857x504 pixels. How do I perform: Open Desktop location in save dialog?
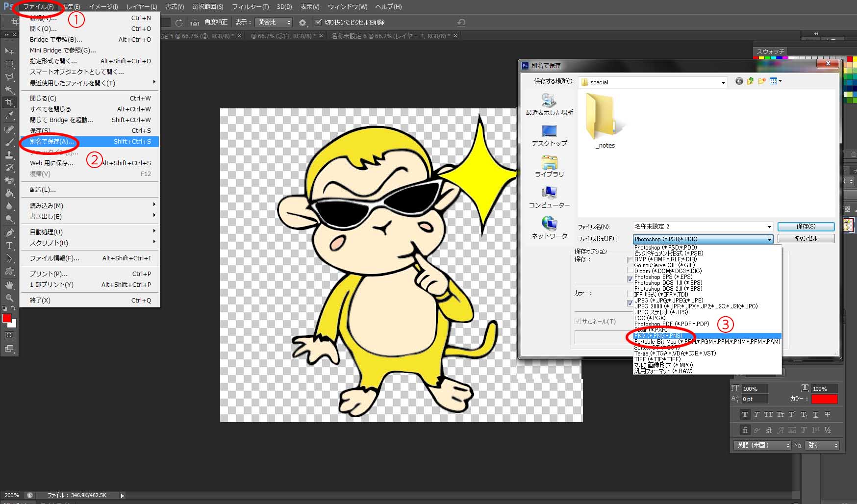point(549,136)
